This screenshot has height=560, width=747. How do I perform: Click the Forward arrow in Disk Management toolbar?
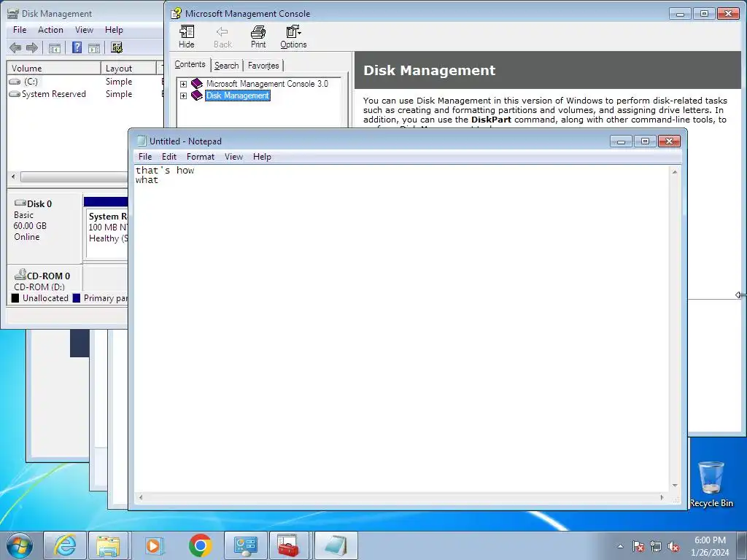click(x=32, y=47)
